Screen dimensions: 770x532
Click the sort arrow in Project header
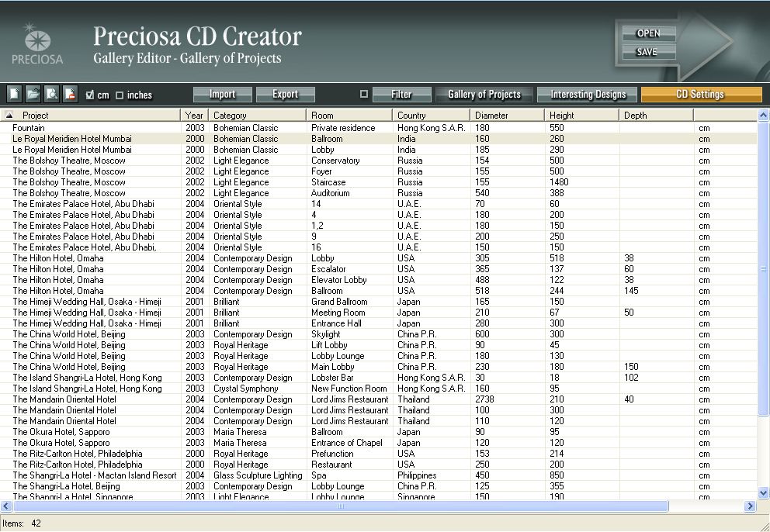point(9,116)
